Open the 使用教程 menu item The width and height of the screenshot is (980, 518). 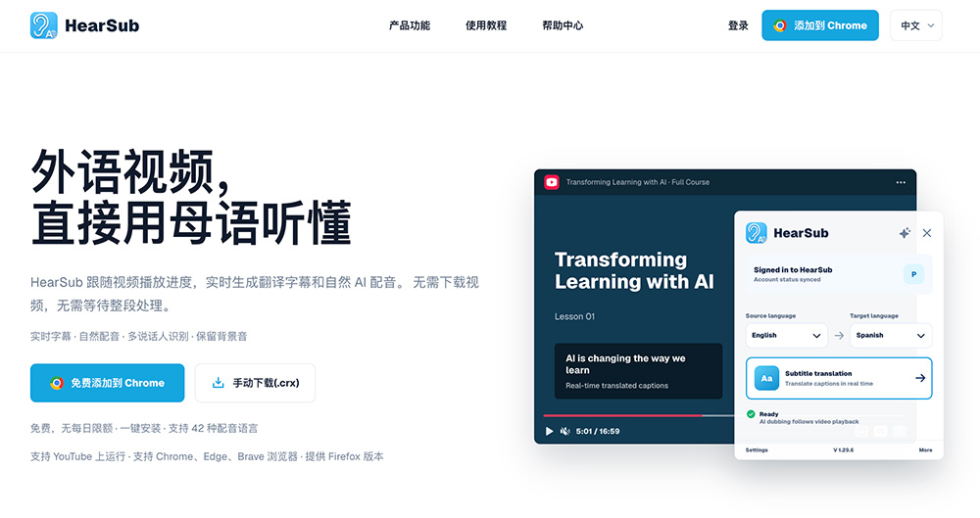(486, 25)
